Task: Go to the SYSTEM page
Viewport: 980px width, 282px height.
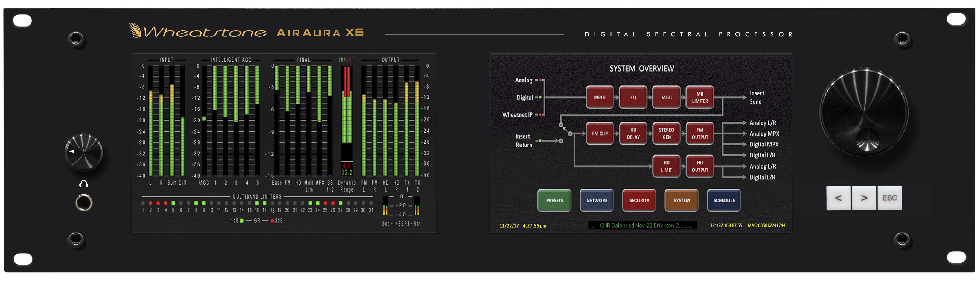Action: tap(681, 200)
